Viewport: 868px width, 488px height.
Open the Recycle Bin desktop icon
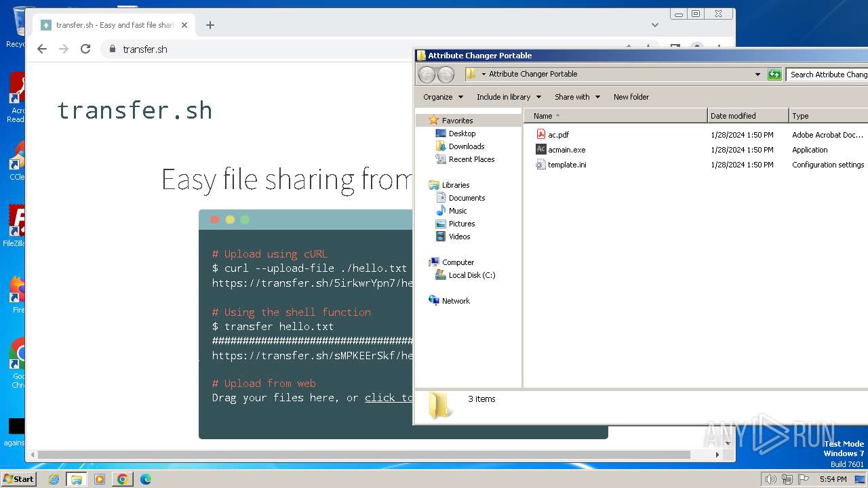(x=16, y=27)
